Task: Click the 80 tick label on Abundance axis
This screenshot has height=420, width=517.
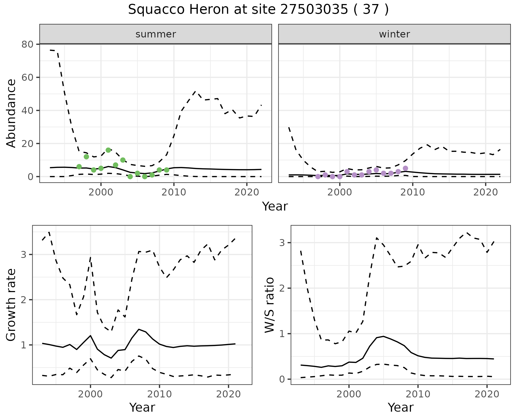Action: click(x=27, y=44)
